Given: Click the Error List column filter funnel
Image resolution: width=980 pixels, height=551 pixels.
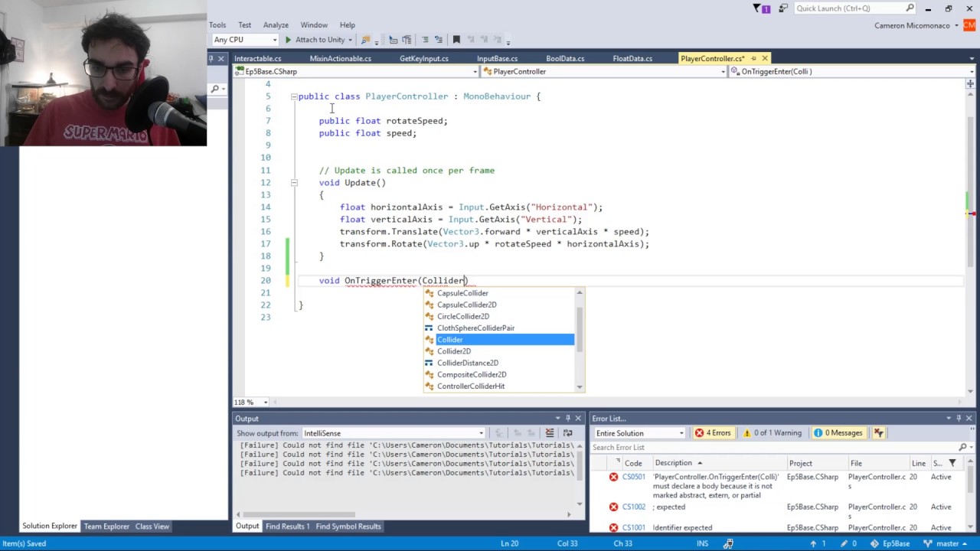Looking at the screenshot, I should point(952,463).
